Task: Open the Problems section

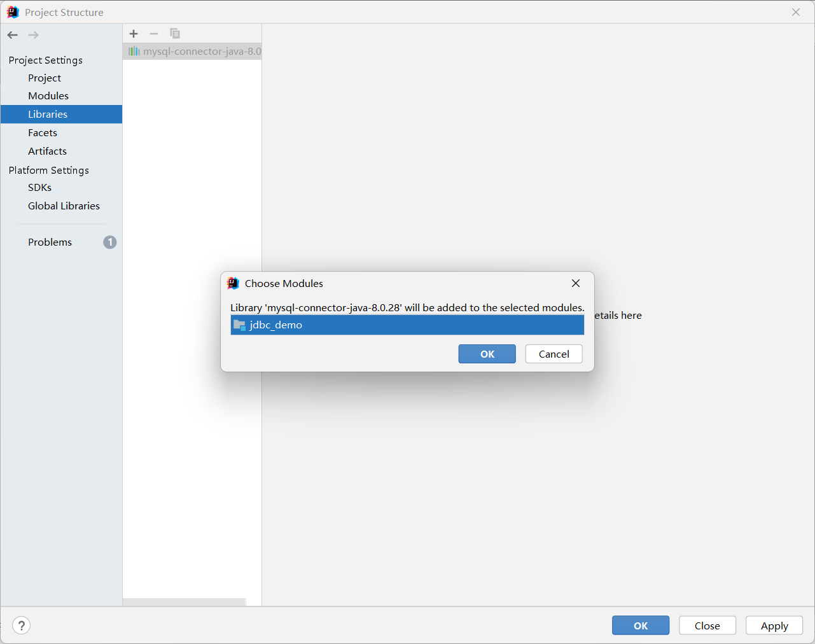Action: (x=50, y=242)
